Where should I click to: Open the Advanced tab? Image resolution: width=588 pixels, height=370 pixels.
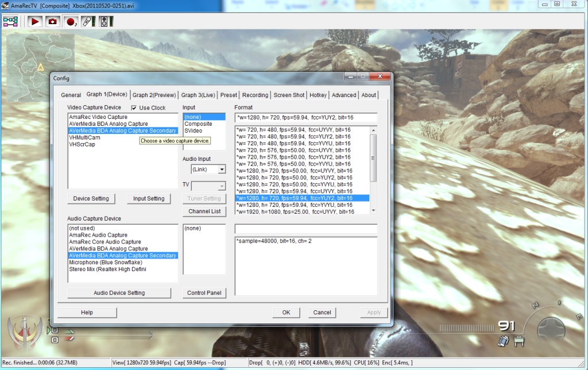pos(344,95)
